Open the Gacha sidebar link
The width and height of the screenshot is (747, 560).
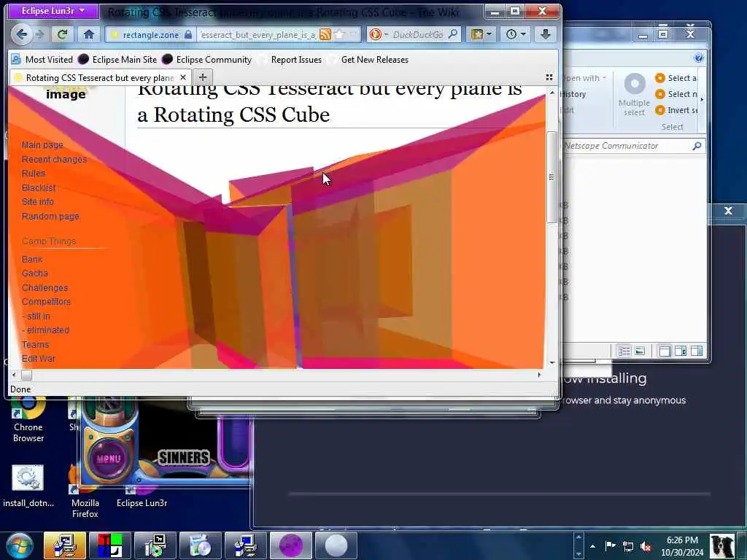click(35, 273)
